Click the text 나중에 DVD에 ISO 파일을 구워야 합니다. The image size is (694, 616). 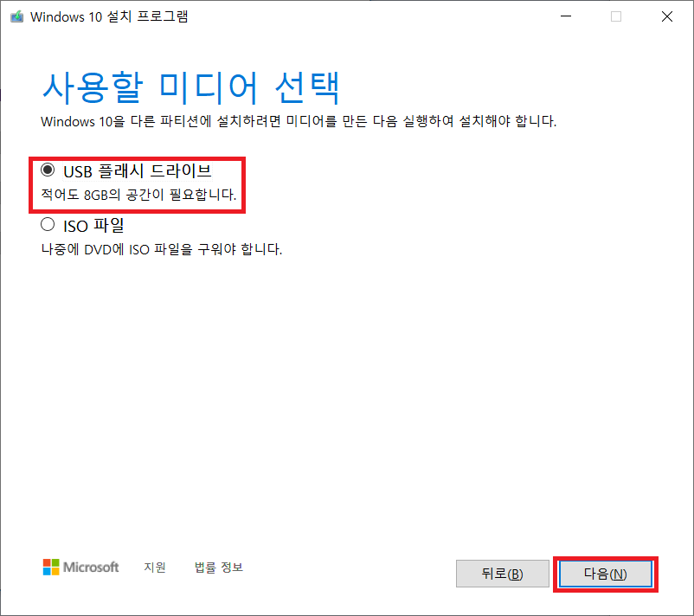(162, 249)
